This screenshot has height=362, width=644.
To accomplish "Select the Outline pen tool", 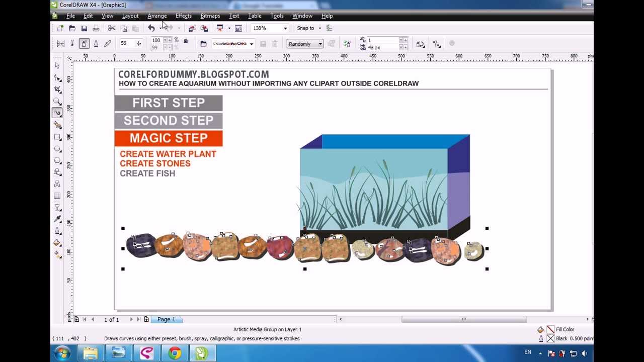I will (x=57, y=231).
